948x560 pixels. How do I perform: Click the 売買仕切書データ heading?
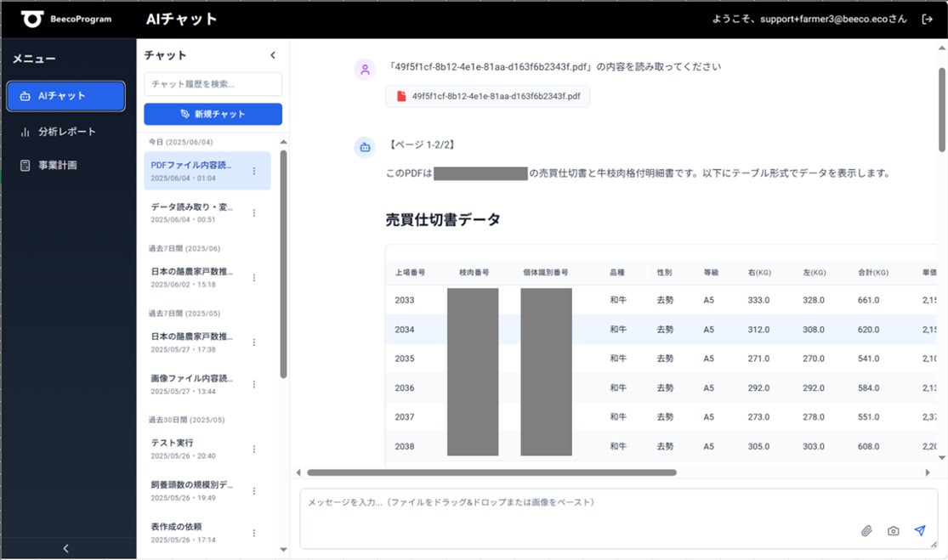[443, 220]
